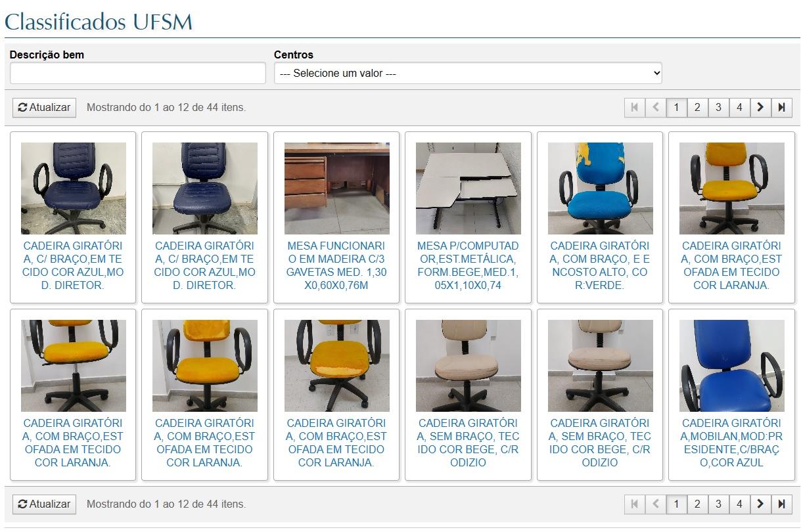Open the MESA FUNCIONARIO EM MADEIRA listing link
This screenshot has width=801, height=532.
coord(336,265)
